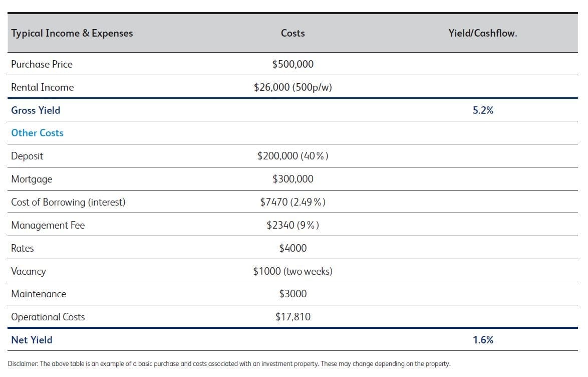The width and height of the screenshot is (588, 377).
Task: Click the Yield/Cashflow column header
Action: click(483, 34)
